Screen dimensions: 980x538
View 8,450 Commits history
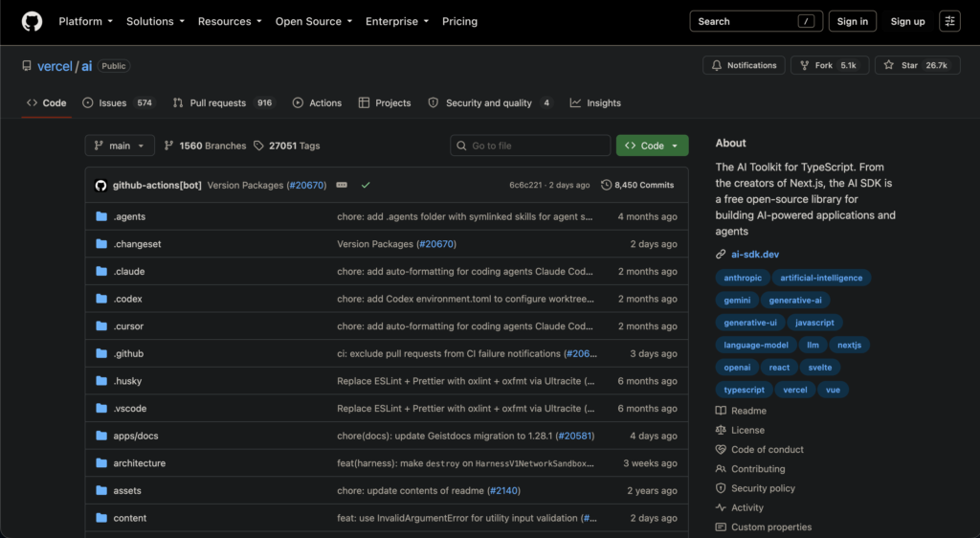(x=637, y=185)
